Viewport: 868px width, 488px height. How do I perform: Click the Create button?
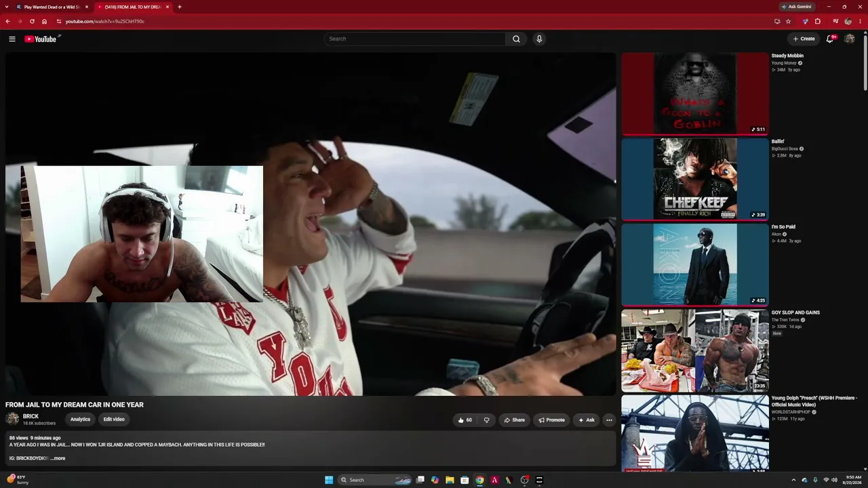click(x=804, y=39)
